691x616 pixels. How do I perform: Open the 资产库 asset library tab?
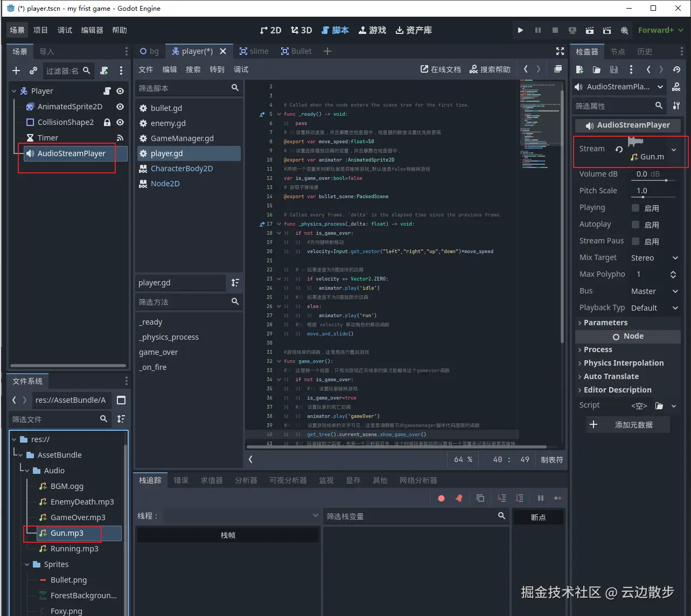click(x=414, y=30)
